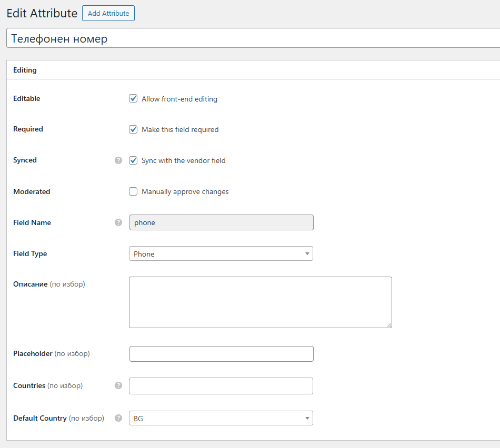Click the Countries help question mark icon

coord(118,385)
